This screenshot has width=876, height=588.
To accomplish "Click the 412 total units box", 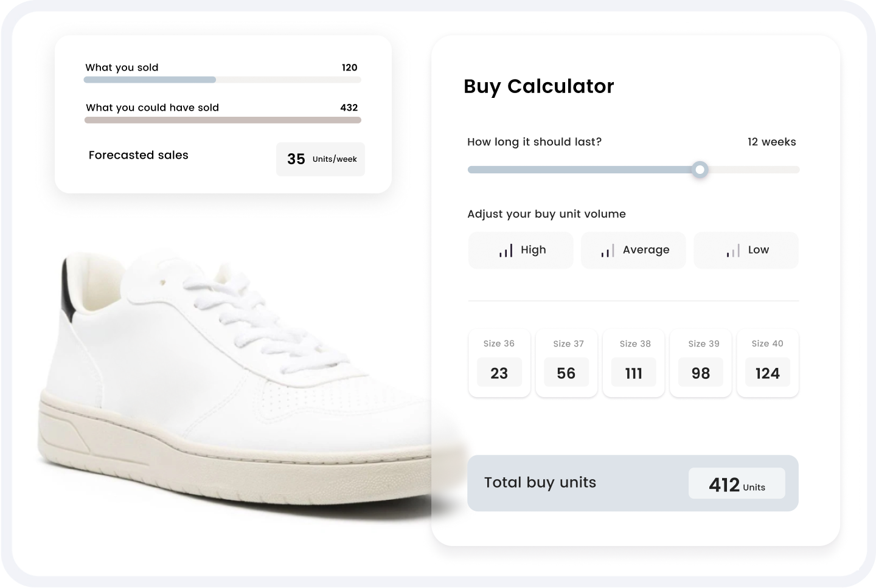I will pos(737,483).
